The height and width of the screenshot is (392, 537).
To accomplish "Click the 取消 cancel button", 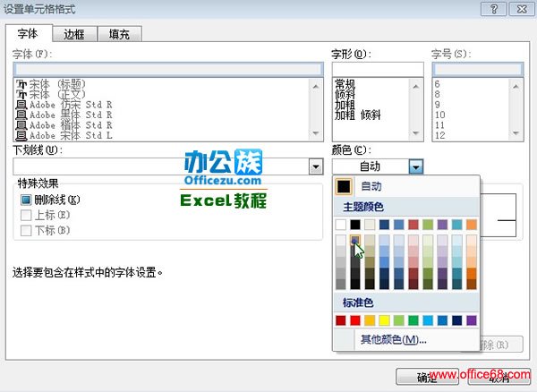I will tap(499, 377).
